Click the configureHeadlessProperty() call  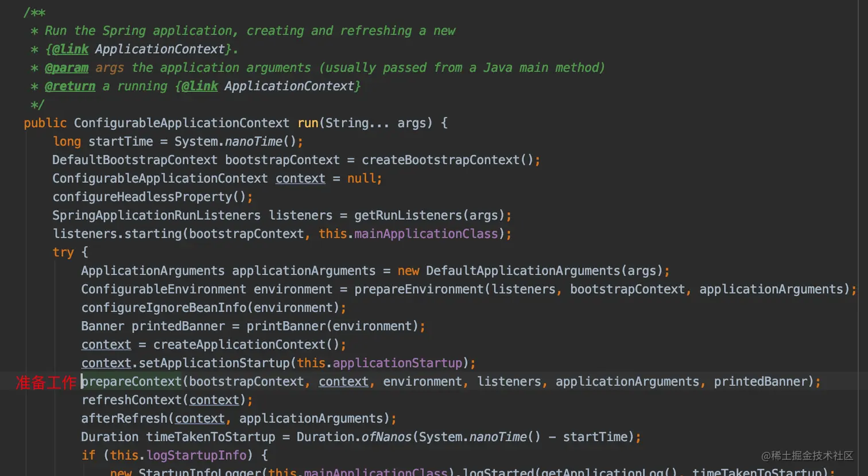(149, 197)
